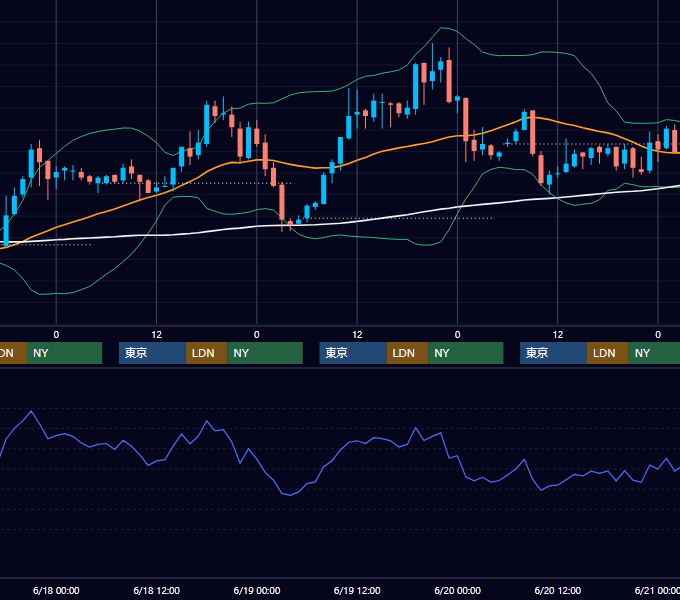
Task: Select the NY session block spanning 6/19 00:00
Action: tap(265, 353)
